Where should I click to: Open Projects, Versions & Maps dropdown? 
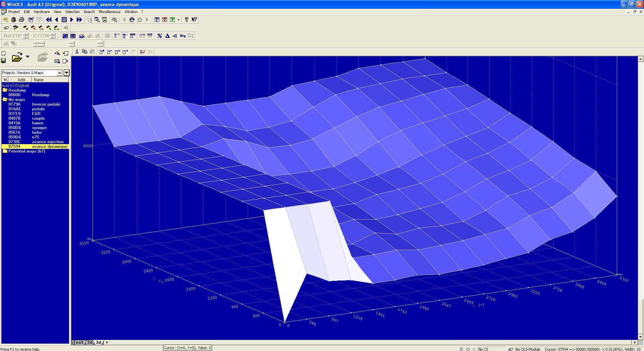pyautogui.click(x=59, y=73)
